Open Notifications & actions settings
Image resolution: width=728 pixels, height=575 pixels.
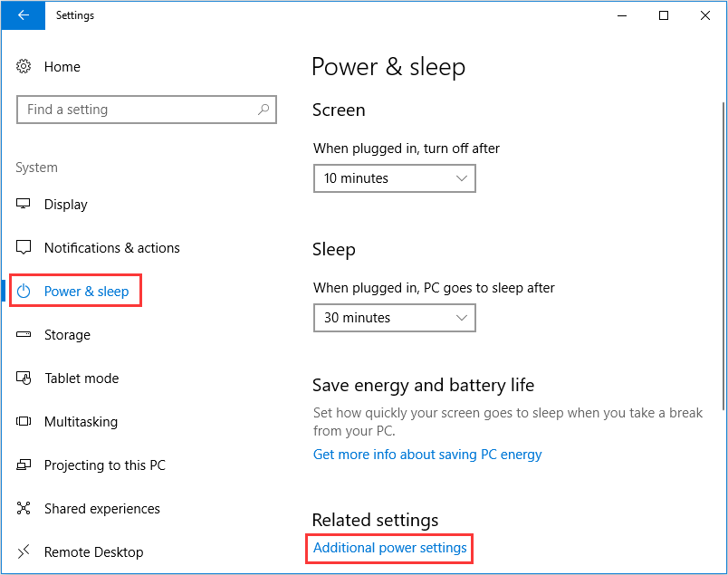tap(25, 248)
